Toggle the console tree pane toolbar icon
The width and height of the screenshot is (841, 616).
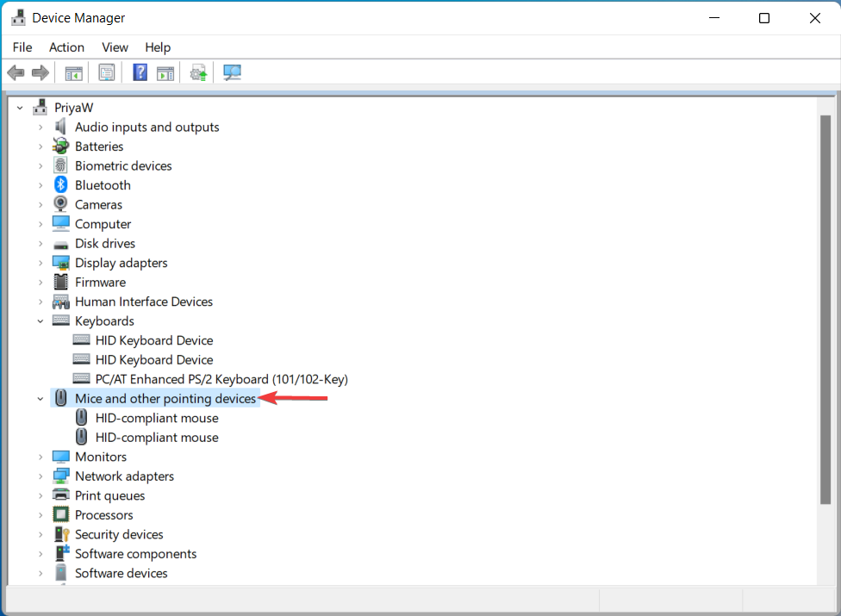pyautogui.click(x=73, y=73)
